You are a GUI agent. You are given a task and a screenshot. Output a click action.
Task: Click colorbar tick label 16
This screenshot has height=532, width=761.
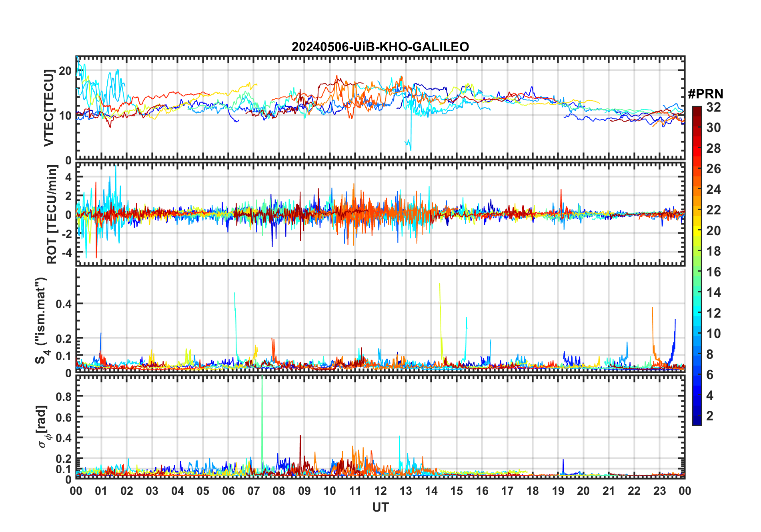pos(713,272)
